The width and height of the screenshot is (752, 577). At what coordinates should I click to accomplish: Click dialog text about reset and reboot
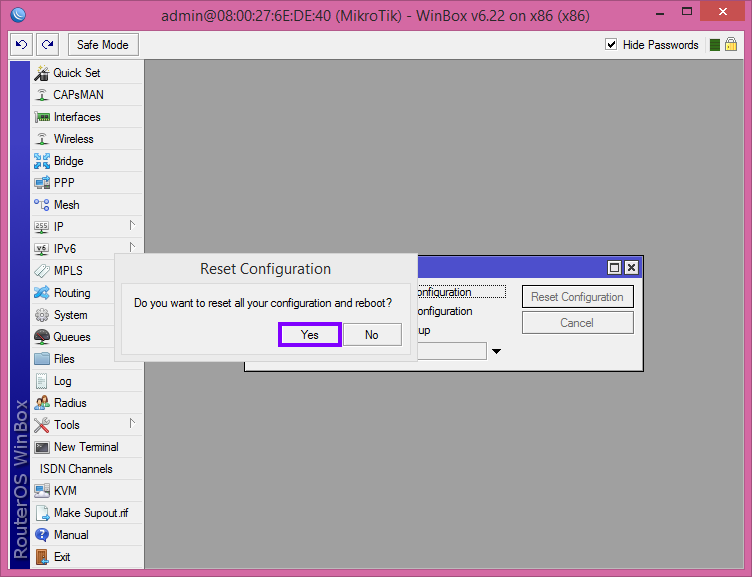(263, 303)
